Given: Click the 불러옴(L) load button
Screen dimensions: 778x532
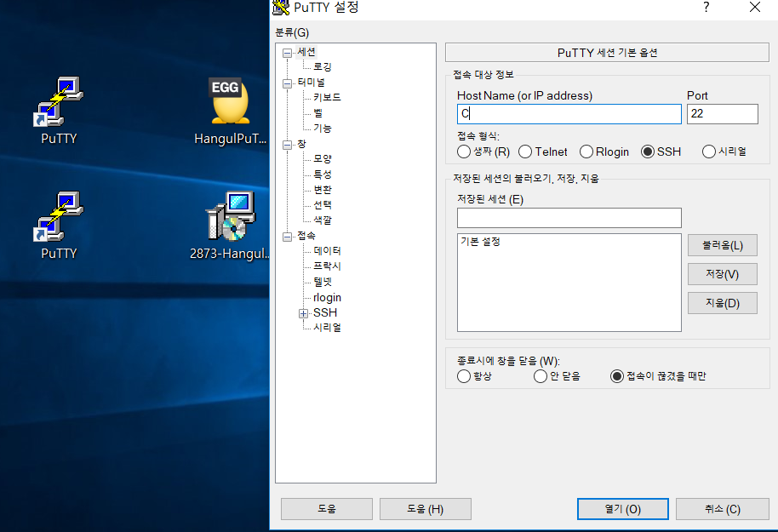Looking at the screenshot, I should pyautogui.click(x=723, y=245).
